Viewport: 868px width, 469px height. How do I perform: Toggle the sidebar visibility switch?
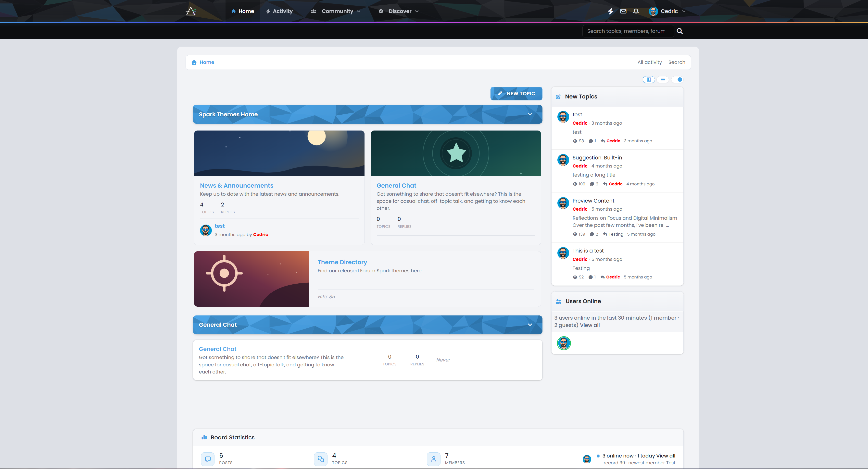[x=677, y=80]
